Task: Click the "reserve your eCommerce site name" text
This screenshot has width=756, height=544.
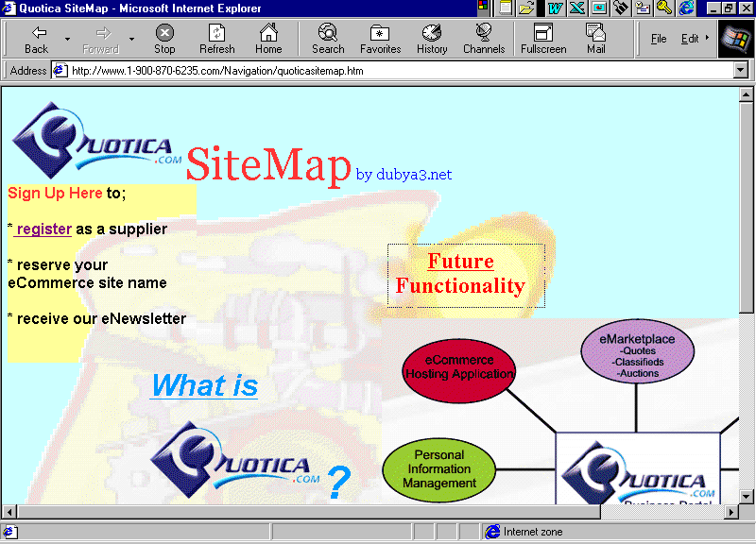Action: [x=87, y=274]
